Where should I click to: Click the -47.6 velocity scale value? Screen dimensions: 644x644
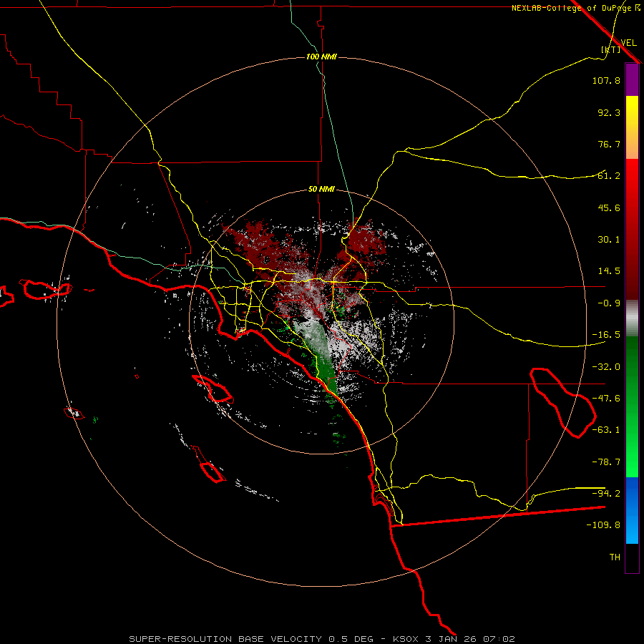coord(606,399)
